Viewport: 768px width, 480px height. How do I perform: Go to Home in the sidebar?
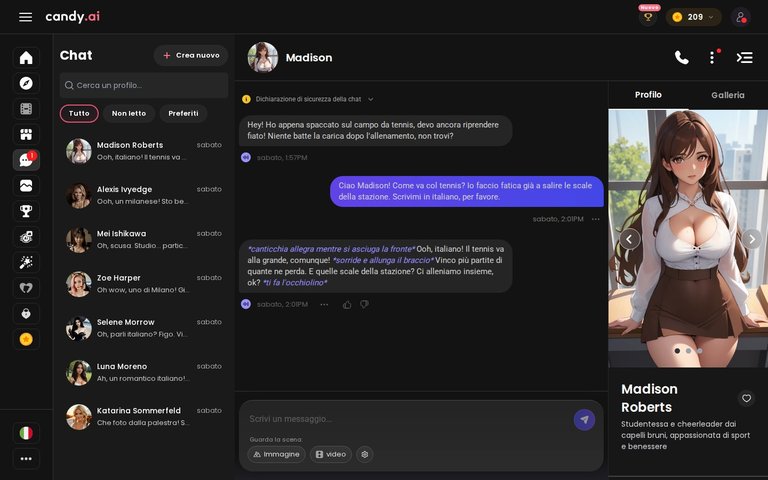[x=26, y=57]
